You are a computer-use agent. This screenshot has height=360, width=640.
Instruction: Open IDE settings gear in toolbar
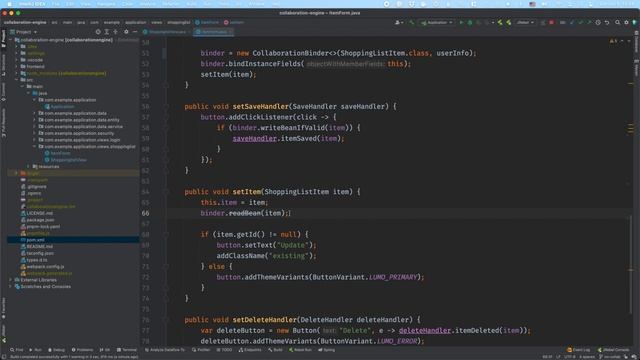(x=626, y=22)
